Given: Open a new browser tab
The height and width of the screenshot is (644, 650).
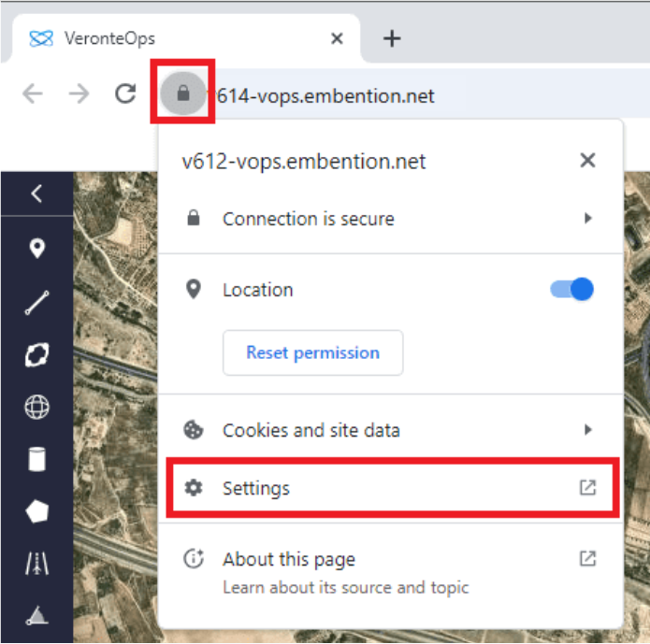Looking at the screenshot, I should 393,38.
